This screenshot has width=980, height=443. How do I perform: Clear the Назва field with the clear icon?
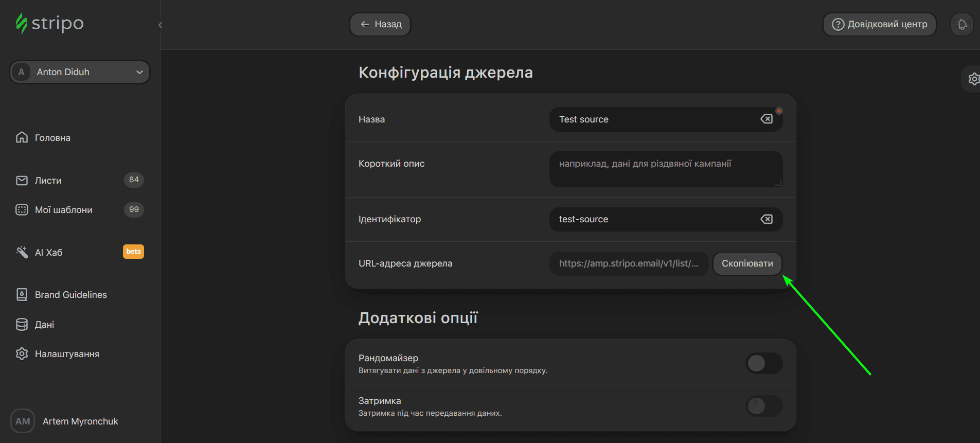click(767, 119)
